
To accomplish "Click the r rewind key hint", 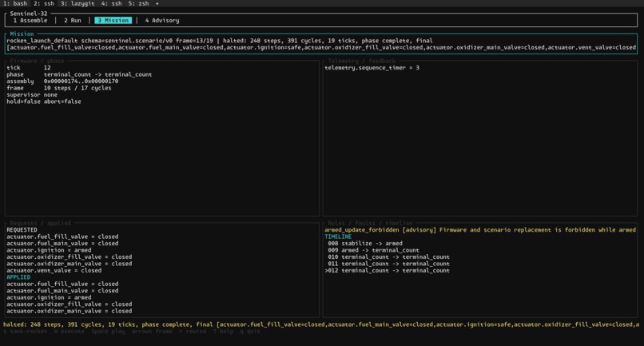I will [x=193, y=331].
